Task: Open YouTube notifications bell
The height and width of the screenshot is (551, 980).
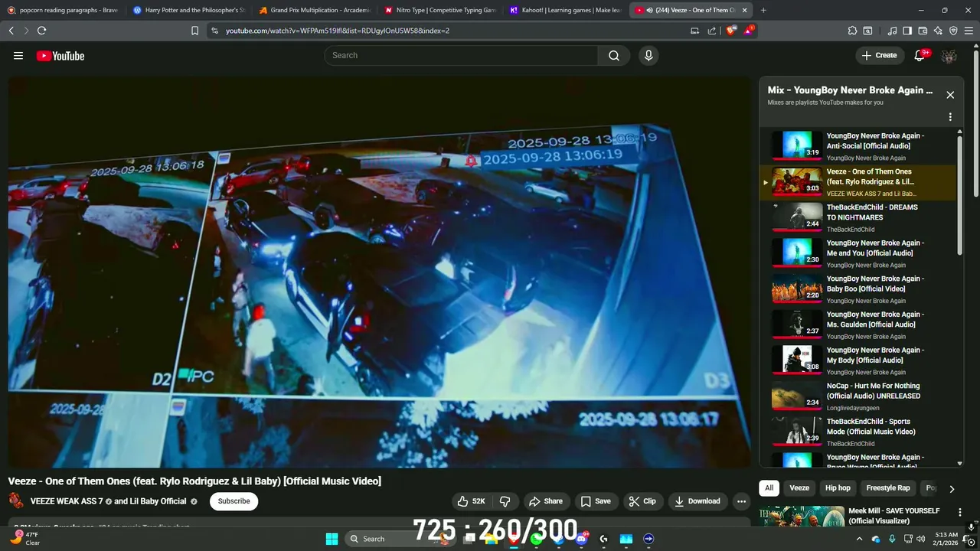Action: 921,55
